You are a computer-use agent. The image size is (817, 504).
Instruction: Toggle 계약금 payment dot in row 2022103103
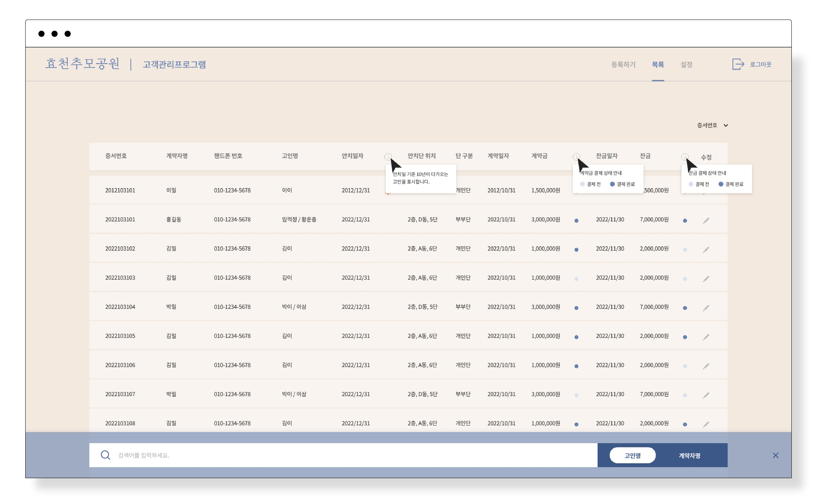[576, 279]
